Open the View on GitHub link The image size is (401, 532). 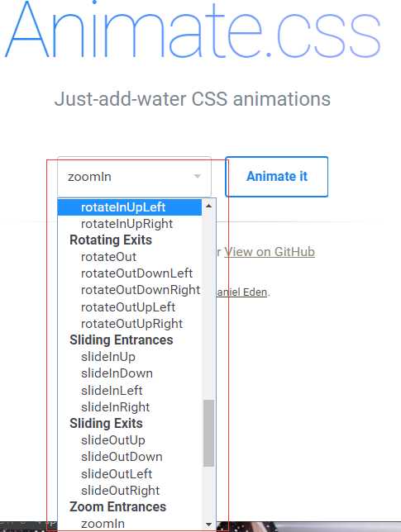270,252
